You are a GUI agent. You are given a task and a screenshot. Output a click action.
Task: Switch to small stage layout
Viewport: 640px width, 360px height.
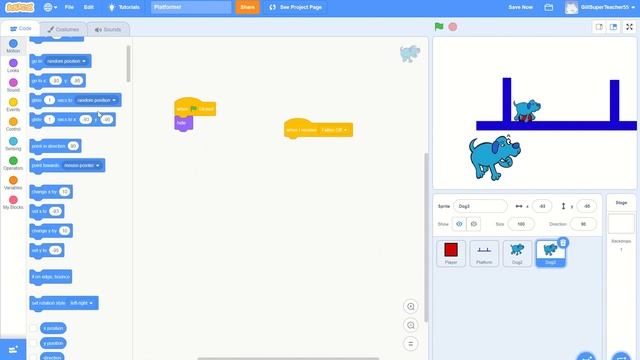click(599, 27)
